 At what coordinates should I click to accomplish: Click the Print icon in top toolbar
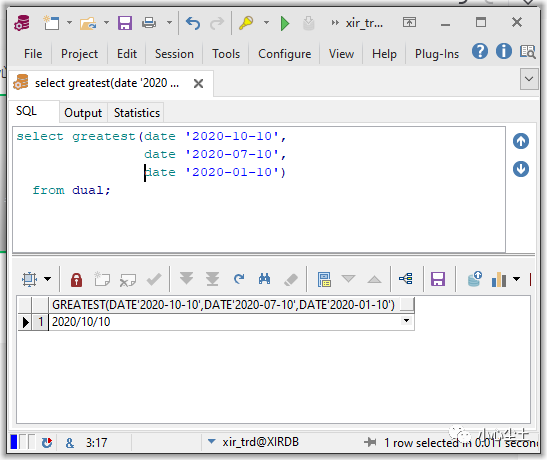(x=149, y=23)
